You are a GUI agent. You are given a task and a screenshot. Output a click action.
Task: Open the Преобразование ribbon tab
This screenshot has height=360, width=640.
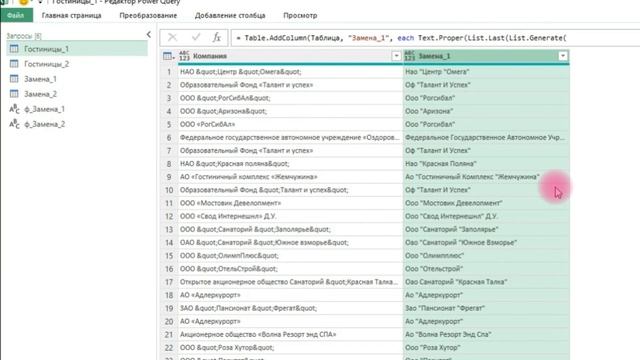[x=148, y=16]
